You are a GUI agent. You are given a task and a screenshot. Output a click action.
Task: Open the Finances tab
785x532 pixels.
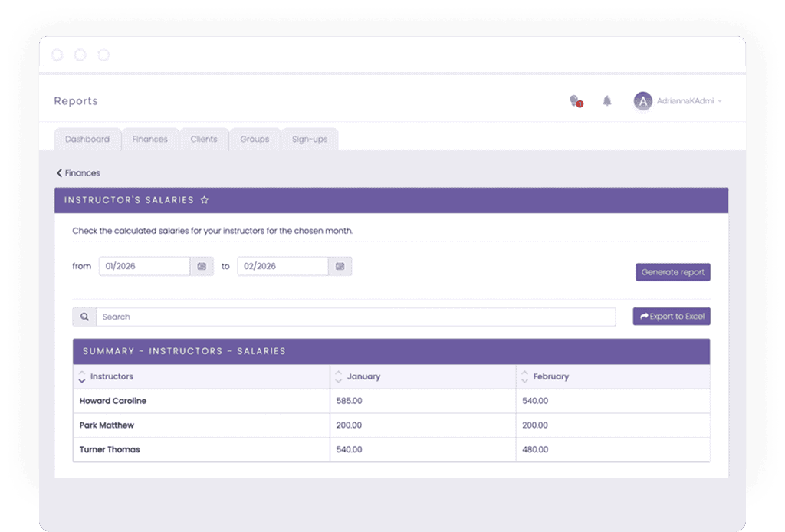click(149, 140)
